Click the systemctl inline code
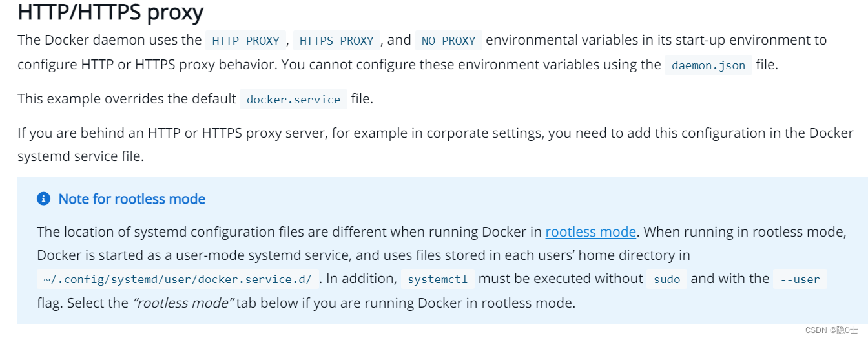This screenshot has height=340, width=868. coord(438,279)
